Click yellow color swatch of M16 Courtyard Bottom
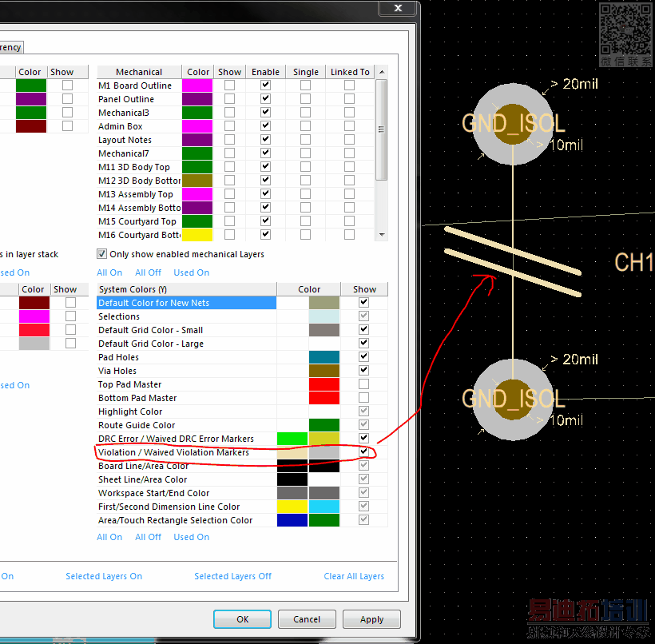This screenshot has height=644, width=655. (197, 235)
